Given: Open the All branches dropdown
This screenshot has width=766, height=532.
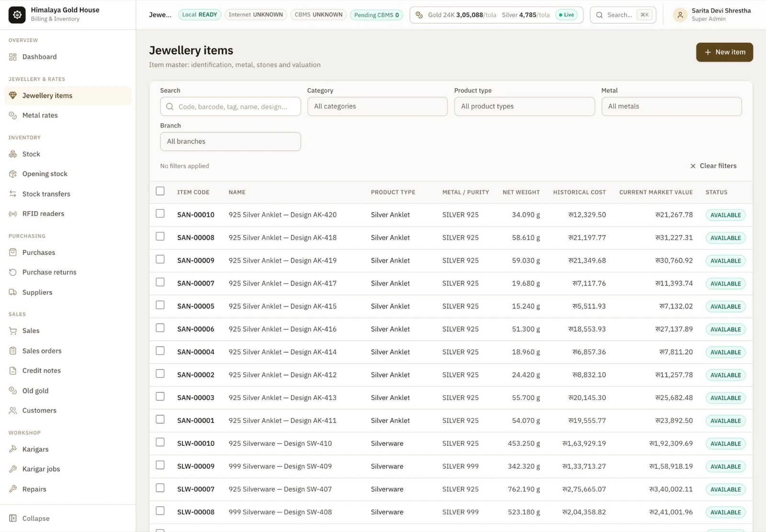Looking at the screenshot, I should [x=230, y=141].
